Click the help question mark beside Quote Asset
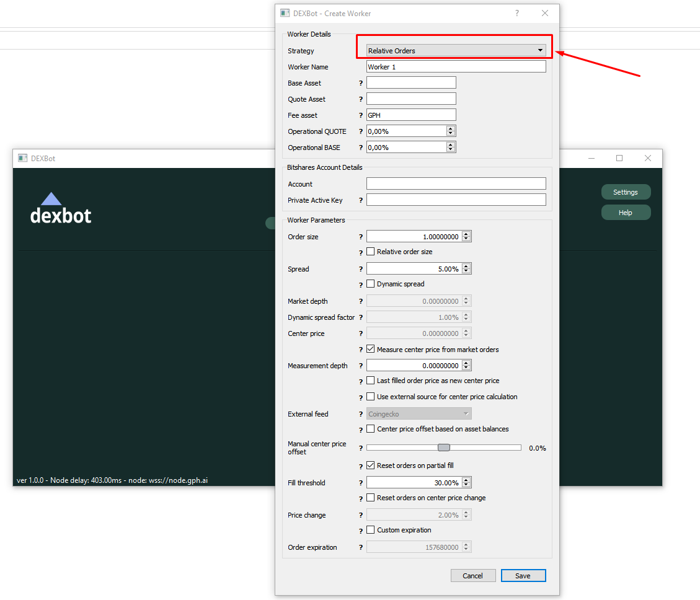The height and width of the screenshot is (600, 700). (x=361, y=99)
